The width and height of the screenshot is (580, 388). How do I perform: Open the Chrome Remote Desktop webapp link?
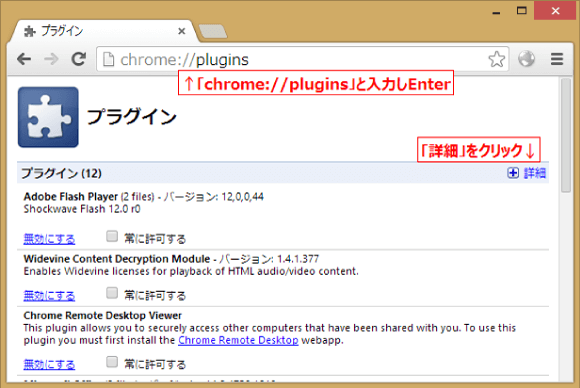point(238,340)
